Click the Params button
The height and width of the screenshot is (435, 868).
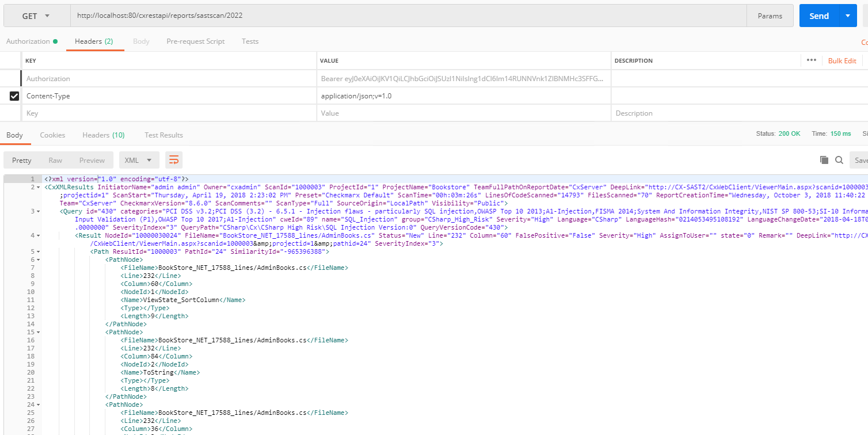(770, 16)
